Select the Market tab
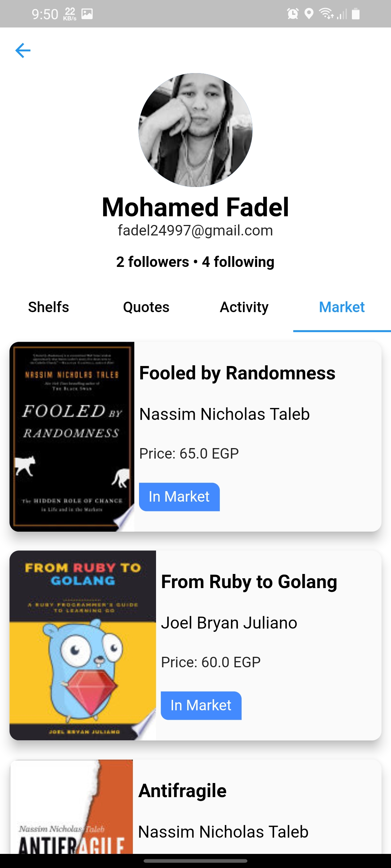 [342, 307]
